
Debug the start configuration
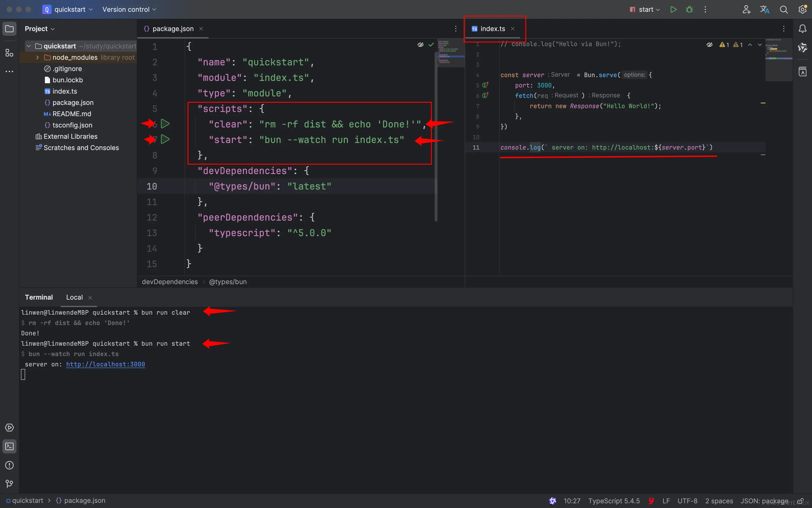[x=689, y=9]
